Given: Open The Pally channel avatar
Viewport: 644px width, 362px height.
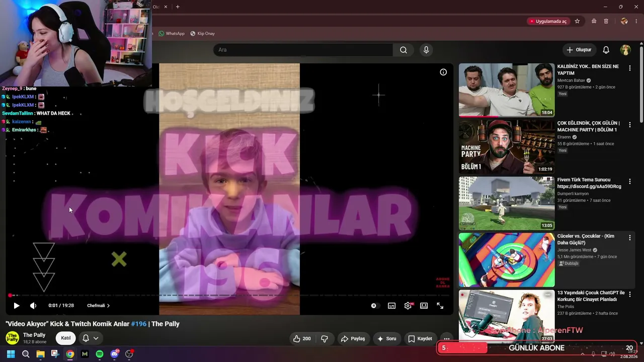Looking at the screenshot, I should [x=12, y=338].
